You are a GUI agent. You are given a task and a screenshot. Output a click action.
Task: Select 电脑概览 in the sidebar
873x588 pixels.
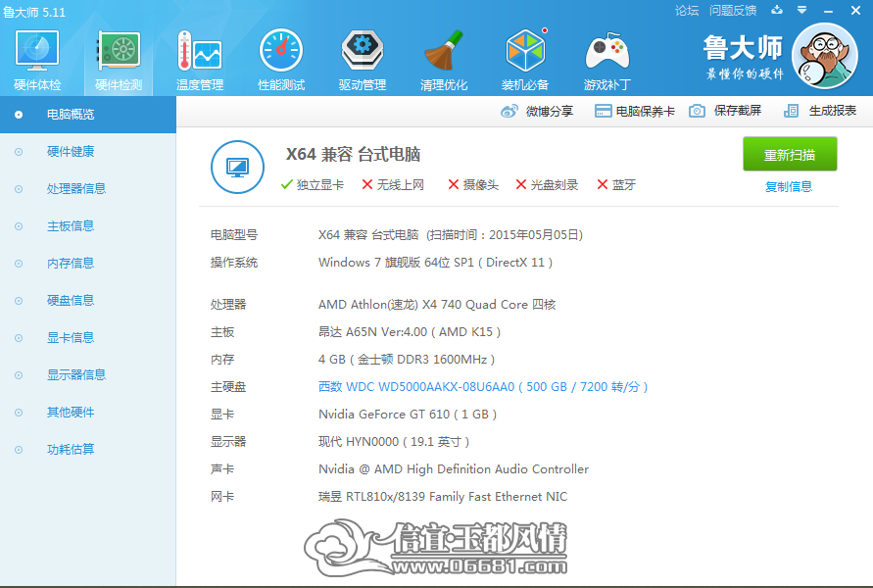(x=88, y=115)
